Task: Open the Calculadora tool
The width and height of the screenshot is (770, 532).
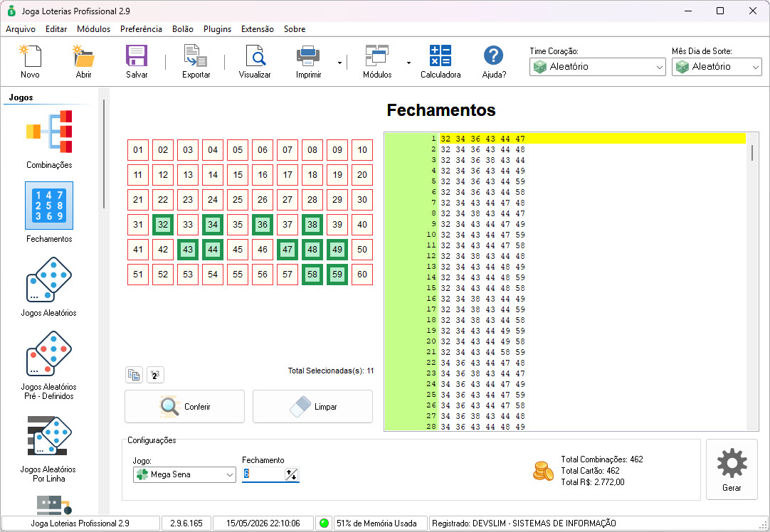Action: [x=440, y=62]
